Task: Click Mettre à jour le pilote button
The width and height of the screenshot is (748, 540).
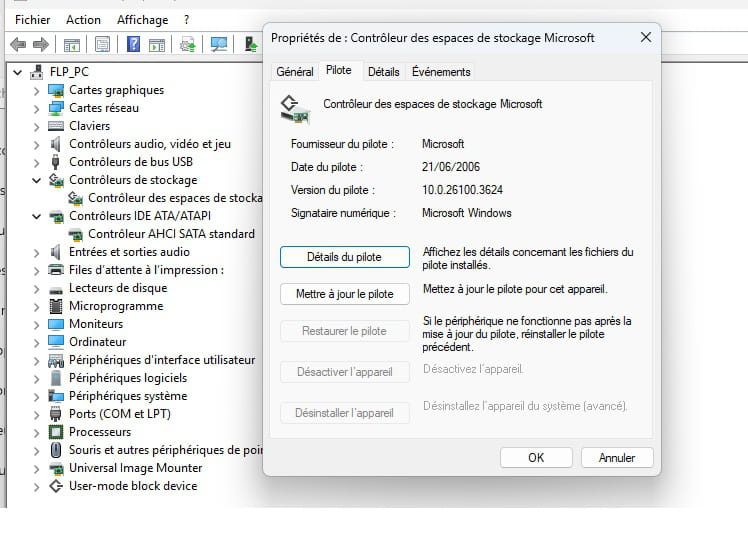Action: [344, 294]
